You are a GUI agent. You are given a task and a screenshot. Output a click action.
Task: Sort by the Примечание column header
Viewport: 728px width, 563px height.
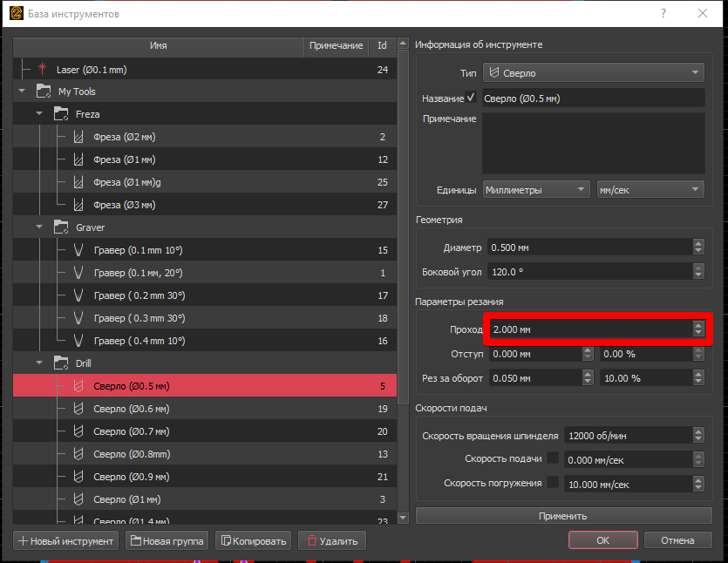[x=337, y=45]
